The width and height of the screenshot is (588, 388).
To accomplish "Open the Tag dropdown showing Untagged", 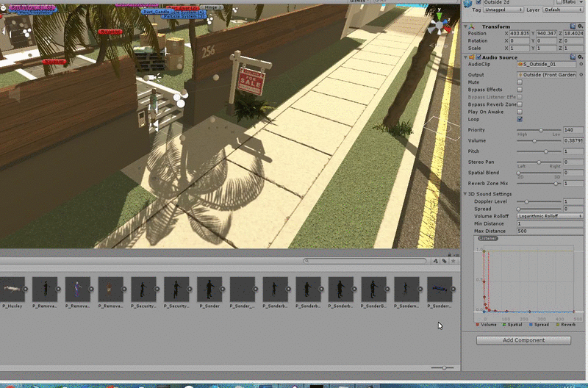I will [x=503, y=10].
